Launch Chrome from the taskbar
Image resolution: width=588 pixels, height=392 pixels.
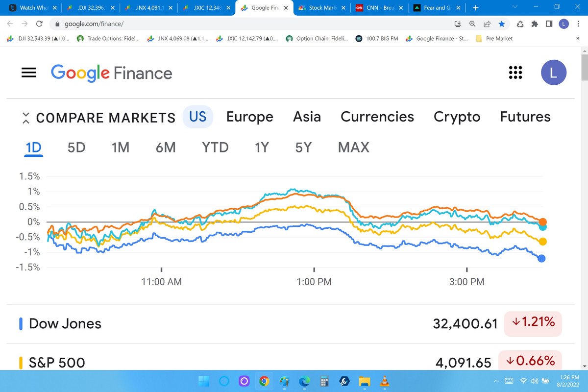(x=264, y=381)
